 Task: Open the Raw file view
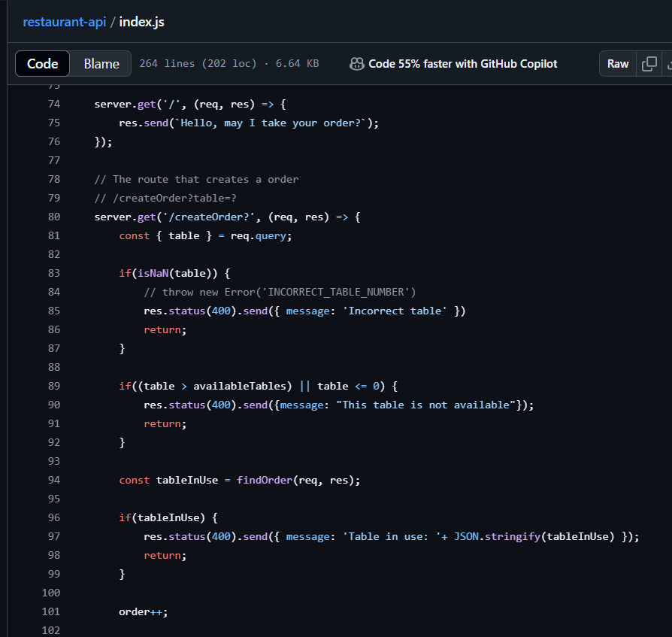(x=618, y=63)
